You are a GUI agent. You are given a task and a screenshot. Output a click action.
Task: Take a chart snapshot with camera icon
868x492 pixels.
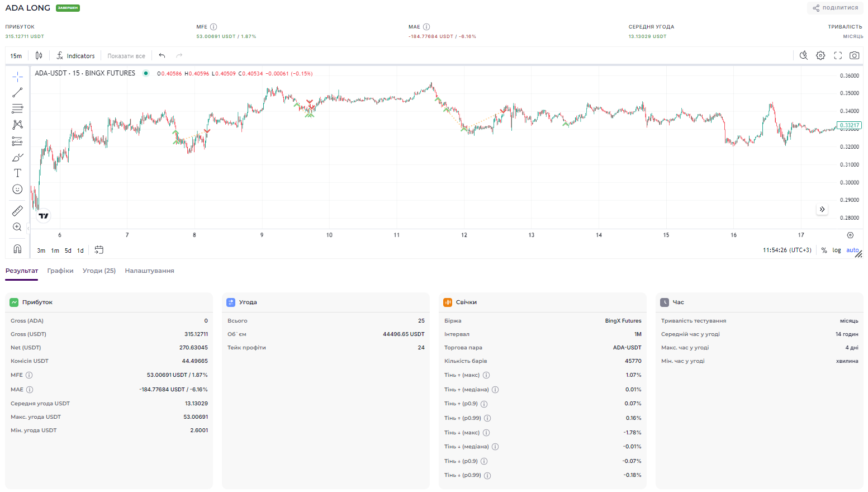tap(854, 55)
